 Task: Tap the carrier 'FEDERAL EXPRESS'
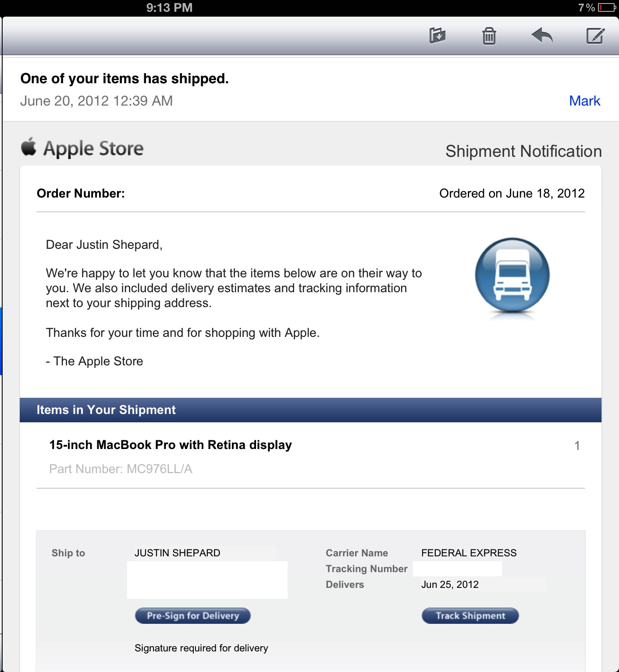469,553
